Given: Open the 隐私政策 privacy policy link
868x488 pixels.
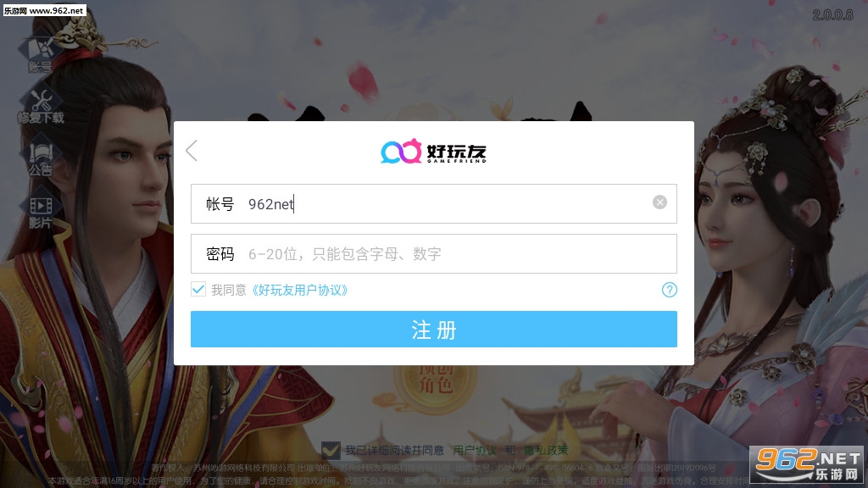Looking at the screenshot, I should point(546,451).
